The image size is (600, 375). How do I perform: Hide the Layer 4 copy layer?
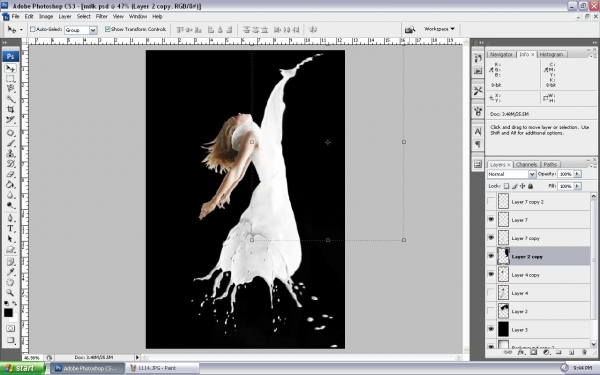491,274
